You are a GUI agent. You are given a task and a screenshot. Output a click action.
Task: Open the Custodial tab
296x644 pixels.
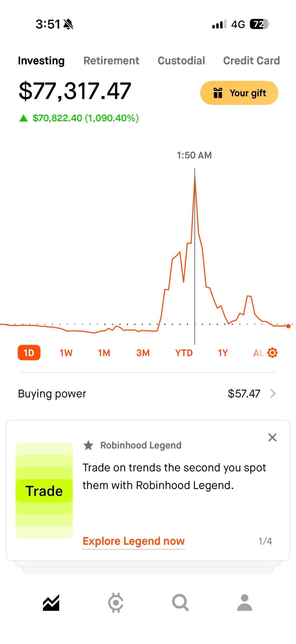181,61
